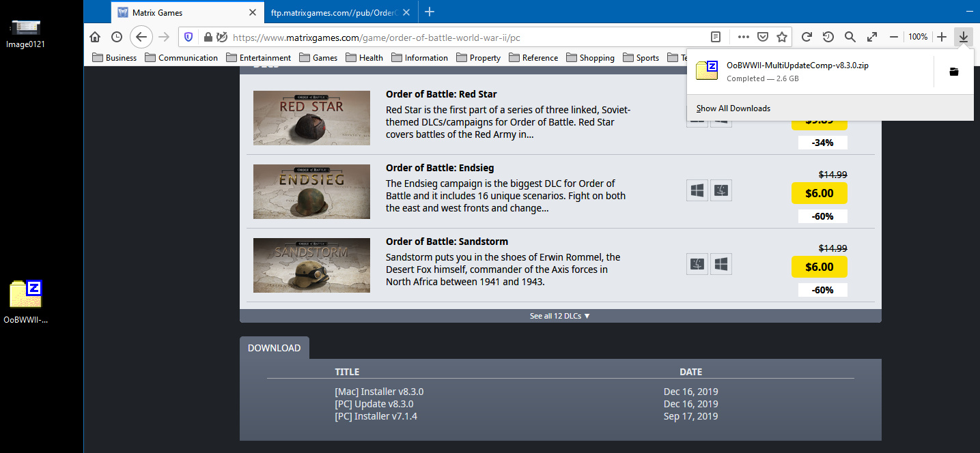Open the Sports bookmarks folder
This screenshot has width=980, height=453.
(x=641, y=58)
